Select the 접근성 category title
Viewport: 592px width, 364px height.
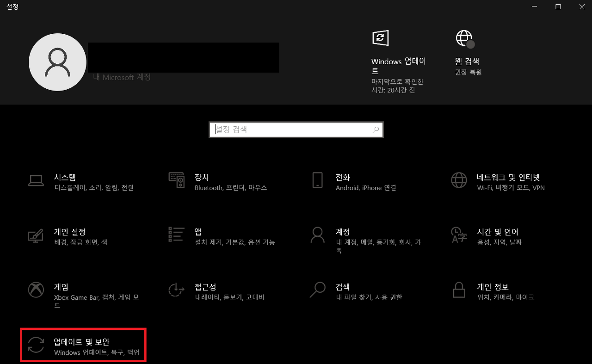tap(205, 287)
